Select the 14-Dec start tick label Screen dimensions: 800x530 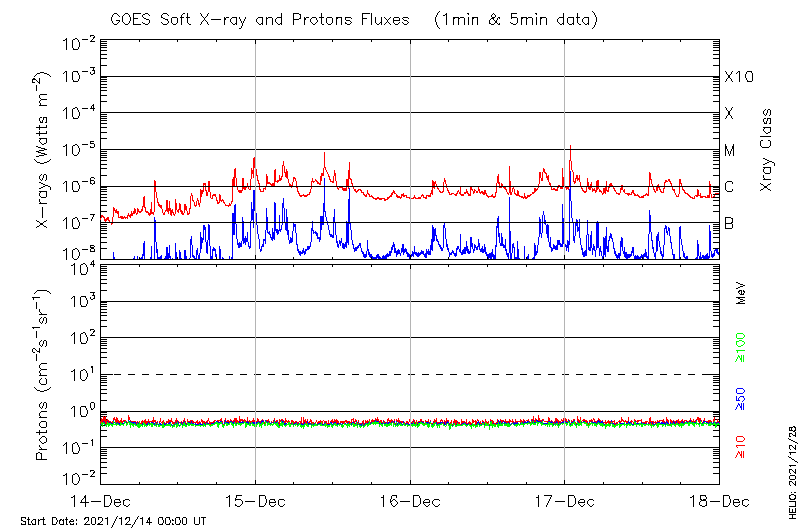click(x=101, y=500)
